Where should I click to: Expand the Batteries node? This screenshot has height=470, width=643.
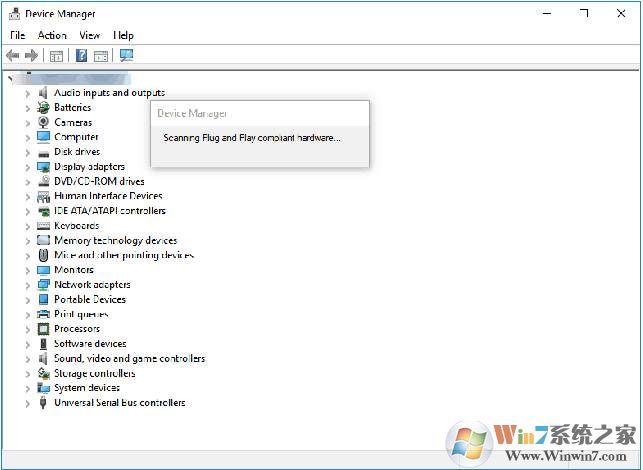(27, 108)
